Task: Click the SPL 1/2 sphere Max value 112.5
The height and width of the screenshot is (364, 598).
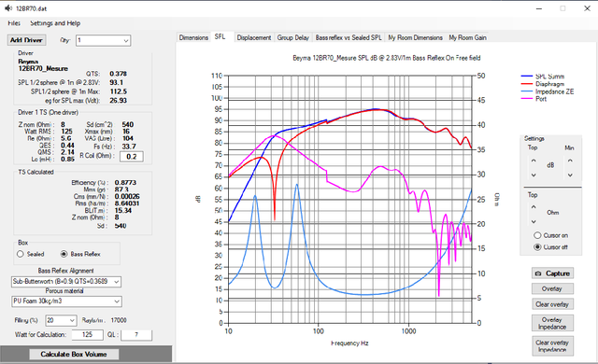Action: click(x=119, y=91)
